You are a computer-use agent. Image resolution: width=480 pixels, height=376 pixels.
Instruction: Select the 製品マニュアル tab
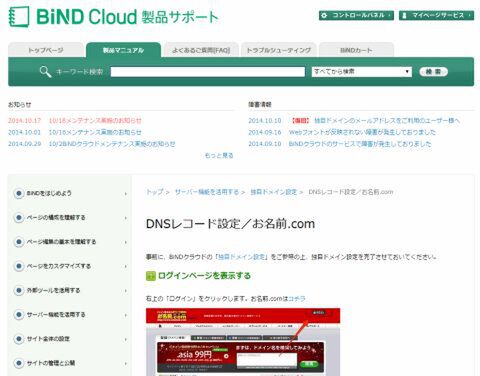click(123, 50)
